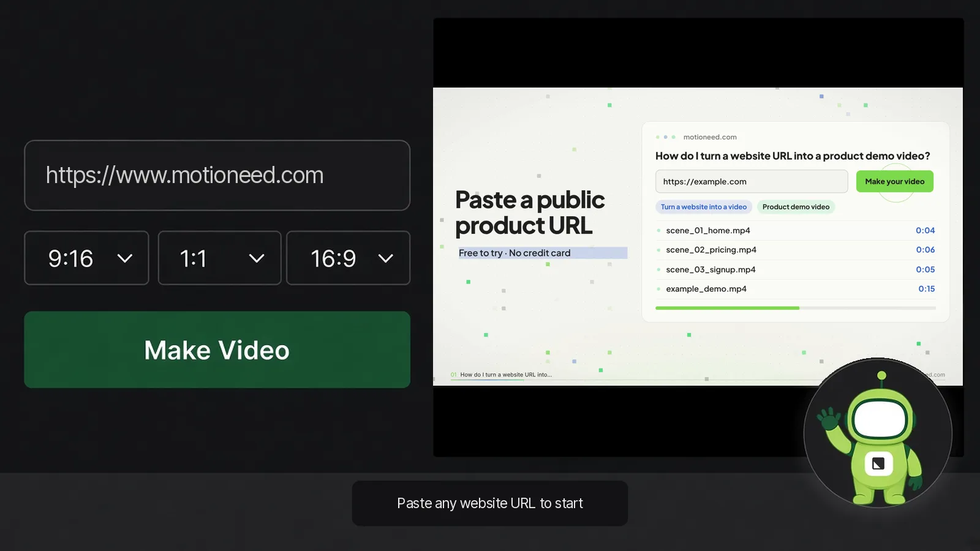980x551 pixels.
Task: Click the 0:05 duration of scene_03_signup.mp4
Action: pyautogui.click(x=925, y=269)
